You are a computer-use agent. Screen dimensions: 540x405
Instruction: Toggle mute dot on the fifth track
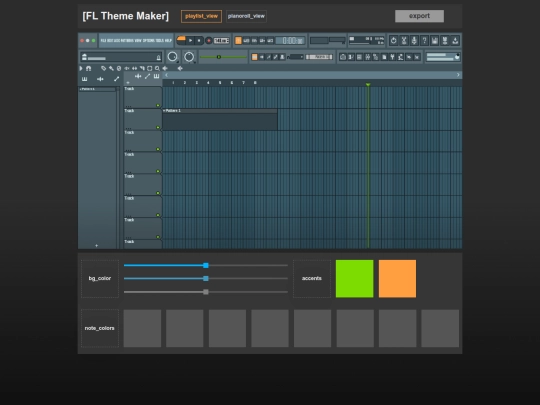tap(158, 193)
